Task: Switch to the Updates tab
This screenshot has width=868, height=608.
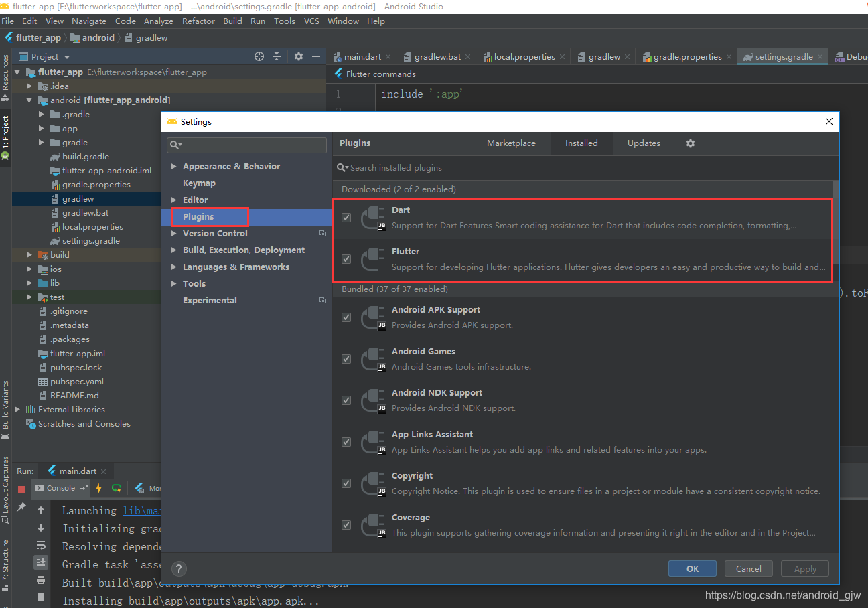Action: pyautogui.click(x=644, y=143)
